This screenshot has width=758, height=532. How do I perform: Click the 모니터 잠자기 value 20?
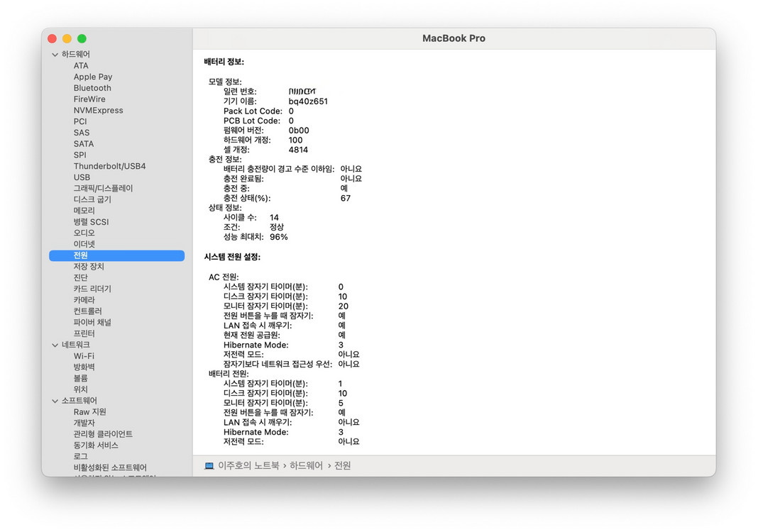pyautogui.click(x=344, y=306)
